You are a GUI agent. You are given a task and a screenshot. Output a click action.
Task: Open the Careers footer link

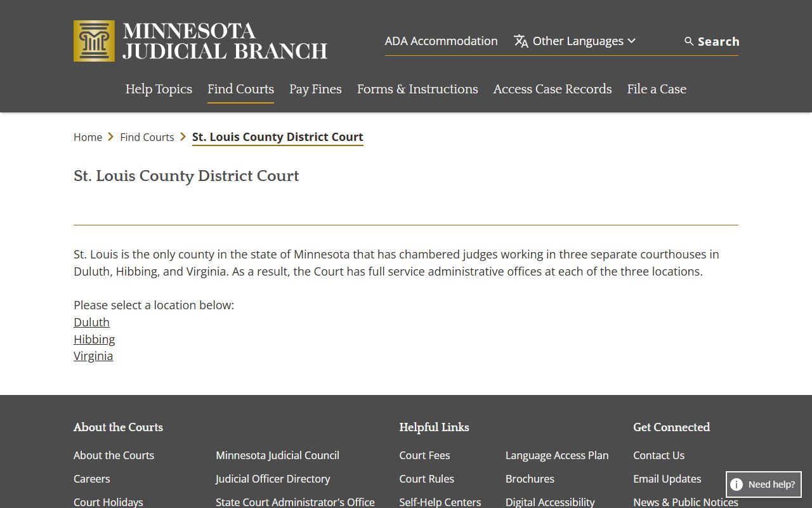[x=91, y=479]
